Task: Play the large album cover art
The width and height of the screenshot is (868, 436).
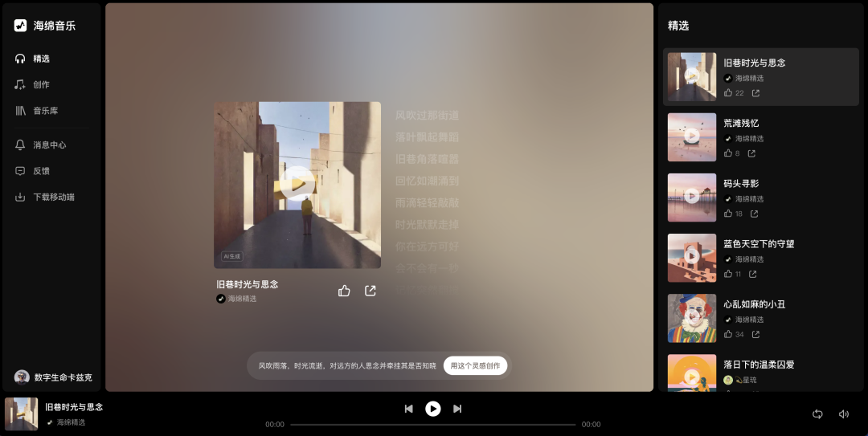Action: tap(297, 185)
